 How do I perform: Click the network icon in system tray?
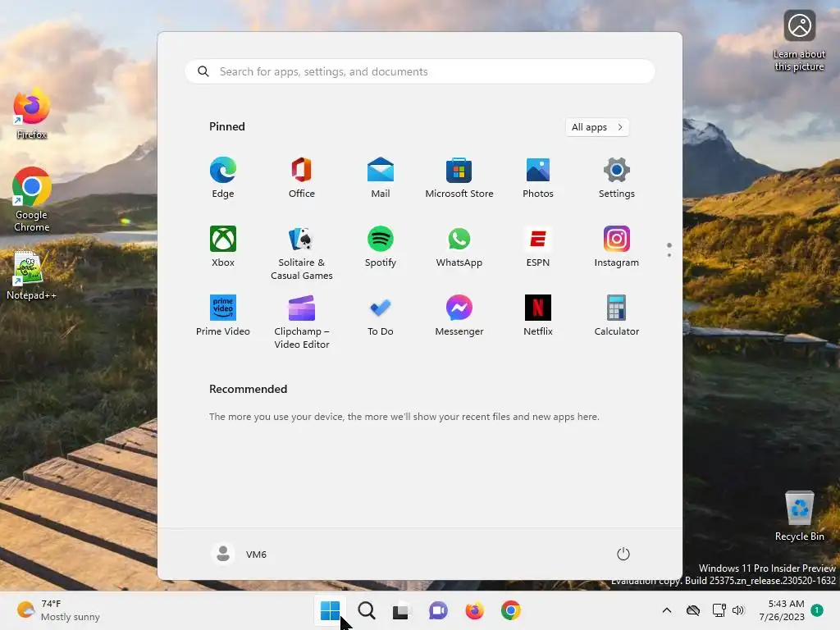tap(719, 610)
